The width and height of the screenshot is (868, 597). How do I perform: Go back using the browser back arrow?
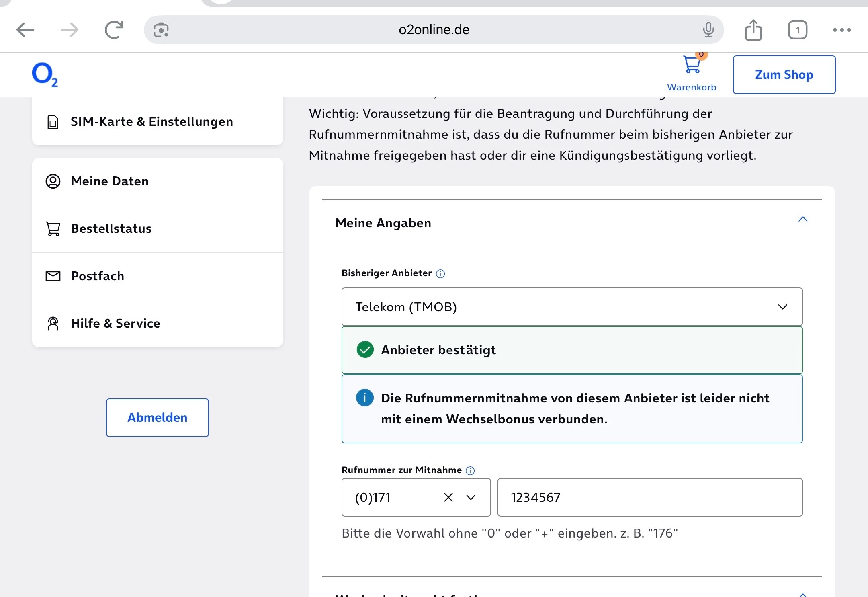25,30
